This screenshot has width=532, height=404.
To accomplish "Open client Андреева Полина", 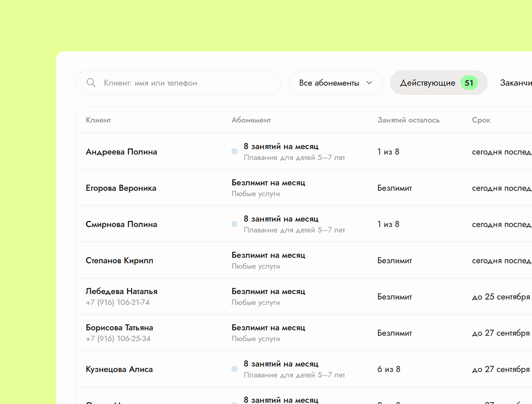I will coord(121,152).
